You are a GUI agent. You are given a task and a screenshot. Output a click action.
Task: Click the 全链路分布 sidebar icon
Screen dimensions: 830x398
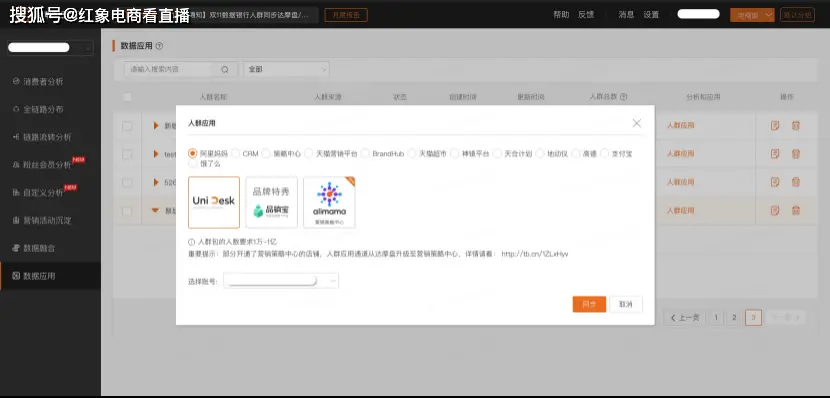pos(16,109)
